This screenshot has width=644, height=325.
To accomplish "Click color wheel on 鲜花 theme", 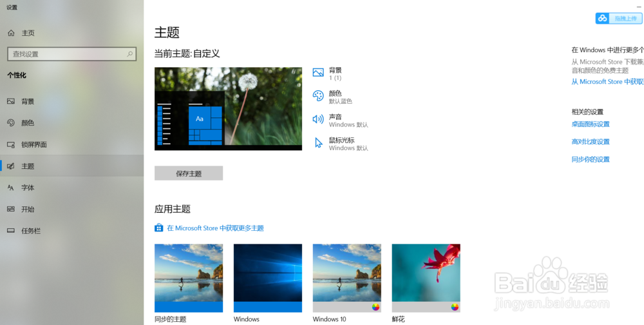I will pyautogui.click(x=455, y=307).
